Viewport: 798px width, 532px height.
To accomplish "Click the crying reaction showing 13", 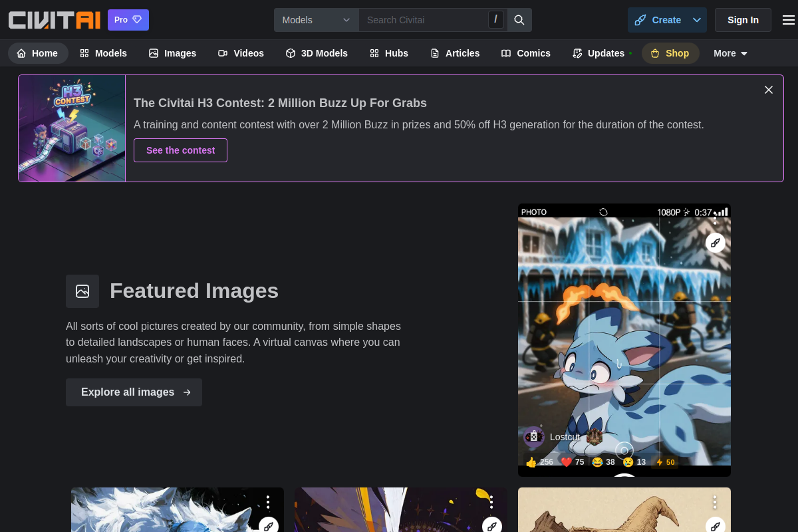I will pos(634,462).
